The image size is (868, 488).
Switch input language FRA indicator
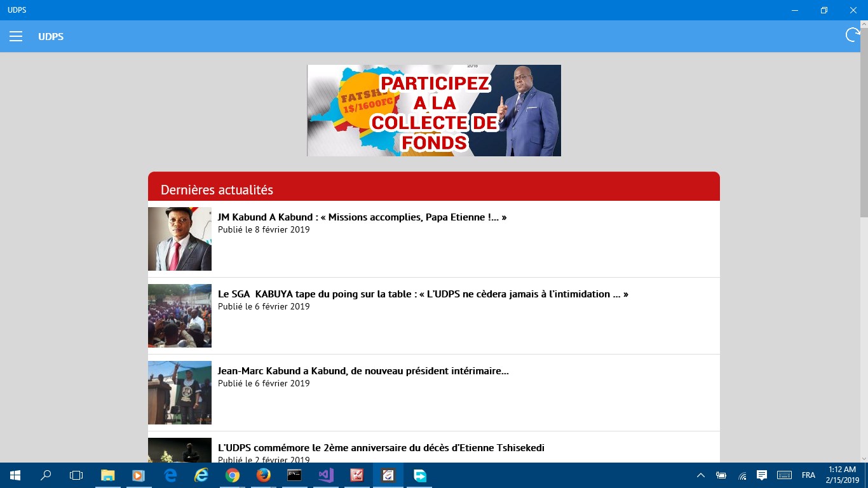point(808,475)
